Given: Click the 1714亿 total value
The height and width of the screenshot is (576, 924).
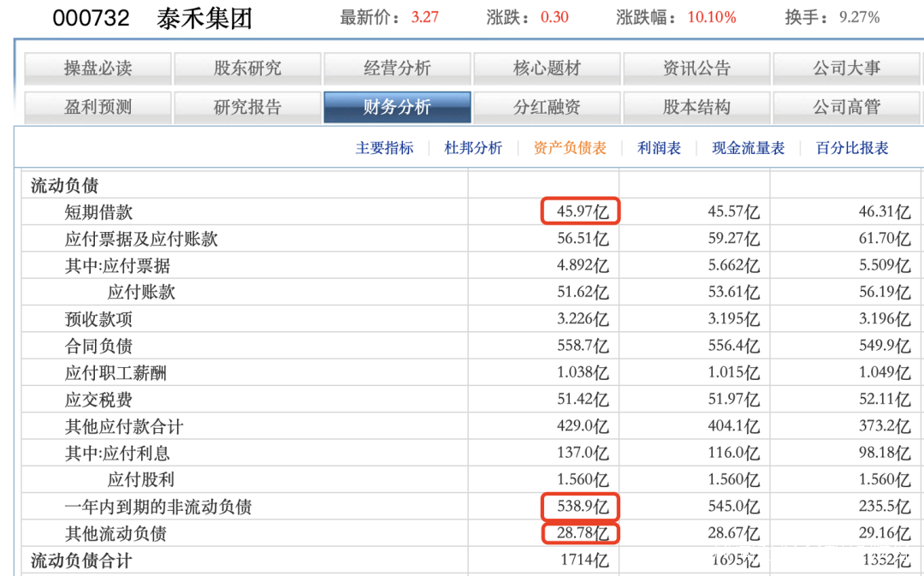Looking at the screenshot, I should [x=585, y=560].
